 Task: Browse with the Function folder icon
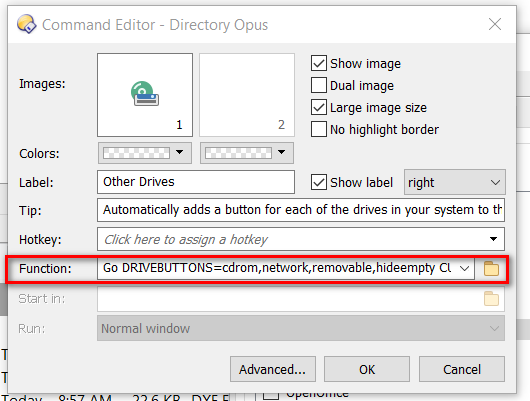tap(491, 268)
